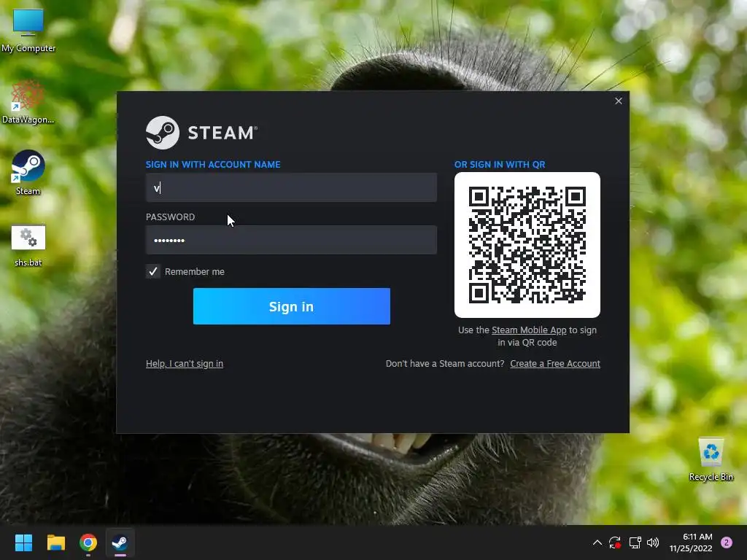747x560 pixels.
Task: Launch Google Chrome from the taskbar
Action: pyautogui.click(x=88, y=542)
